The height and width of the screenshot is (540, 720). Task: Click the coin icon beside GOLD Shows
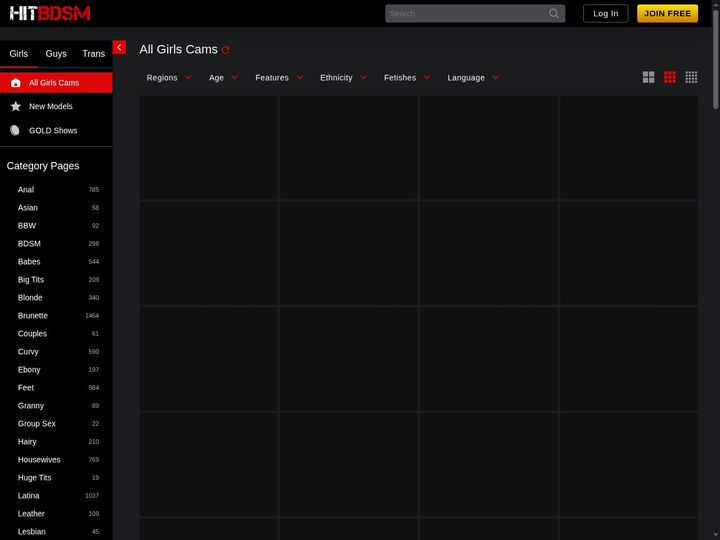[15, 130]
